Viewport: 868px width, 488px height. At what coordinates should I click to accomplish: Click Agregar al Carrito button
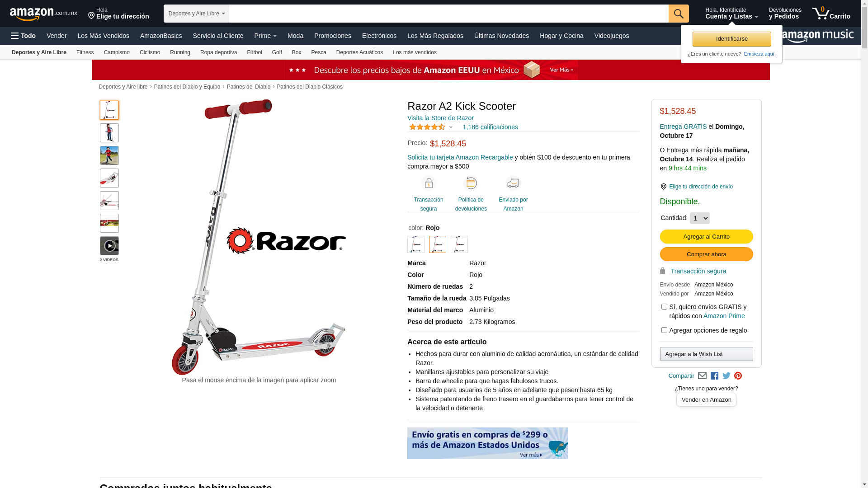point(706,237)
